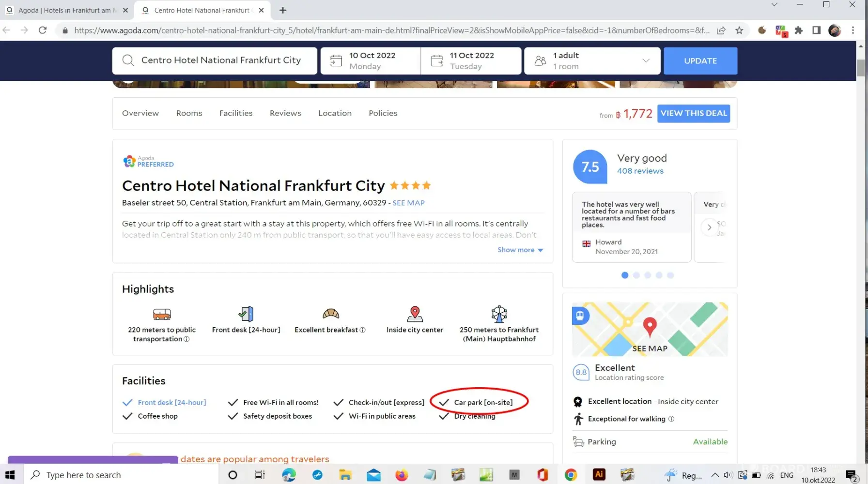
Task: Close the Agoda Hotels in Frankfurt tab
Action: tap(125, 10)
